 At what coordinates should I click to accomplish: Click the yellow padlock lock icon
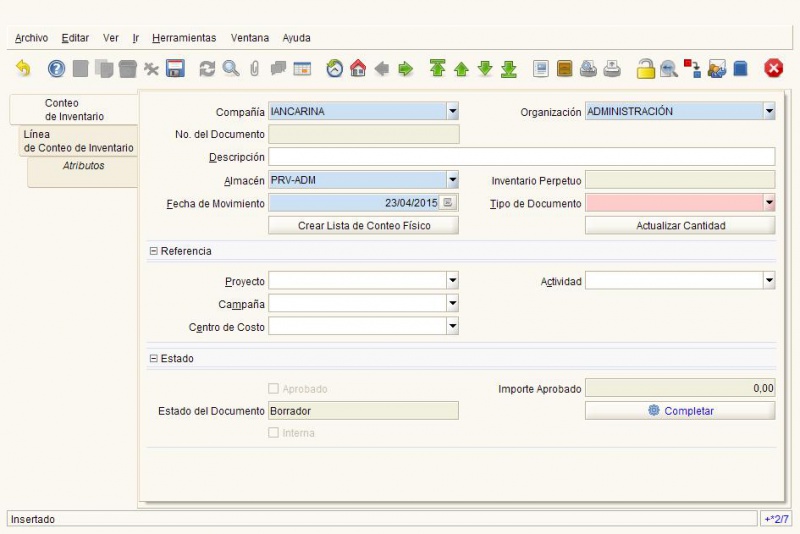pyautogui.click(x=645, y=68)
